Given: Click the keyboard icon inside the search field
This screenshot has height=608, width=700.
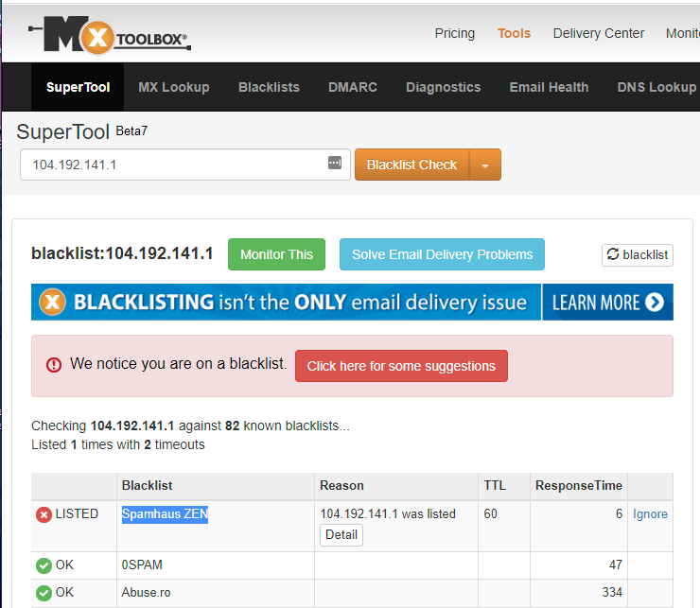Looking at the screenshot, I should pos(335,163).
